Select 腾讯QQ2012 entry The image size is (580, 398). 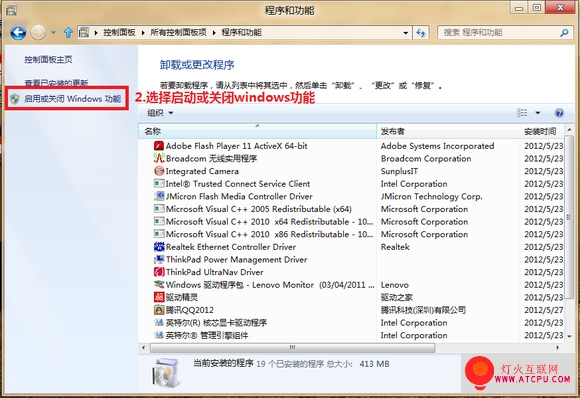189,310
